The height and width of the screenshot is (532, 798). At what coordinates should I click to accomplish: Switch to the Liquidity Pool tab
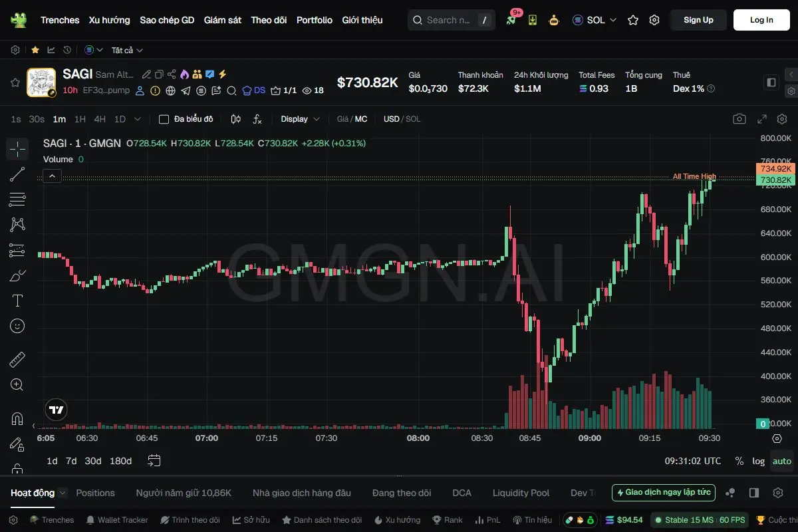point(521,493)
